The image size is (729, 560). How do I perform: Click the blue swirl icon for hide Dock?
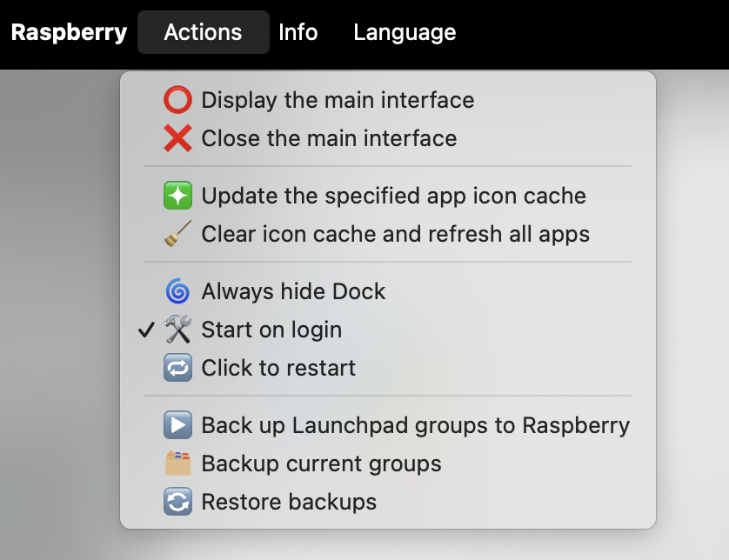tap(177, 291)
